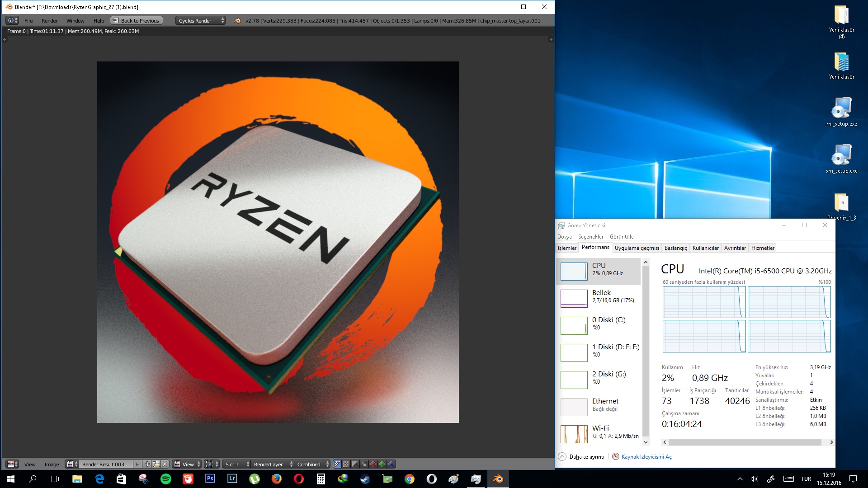Open Firefox from the taskbar

point(277,479)
